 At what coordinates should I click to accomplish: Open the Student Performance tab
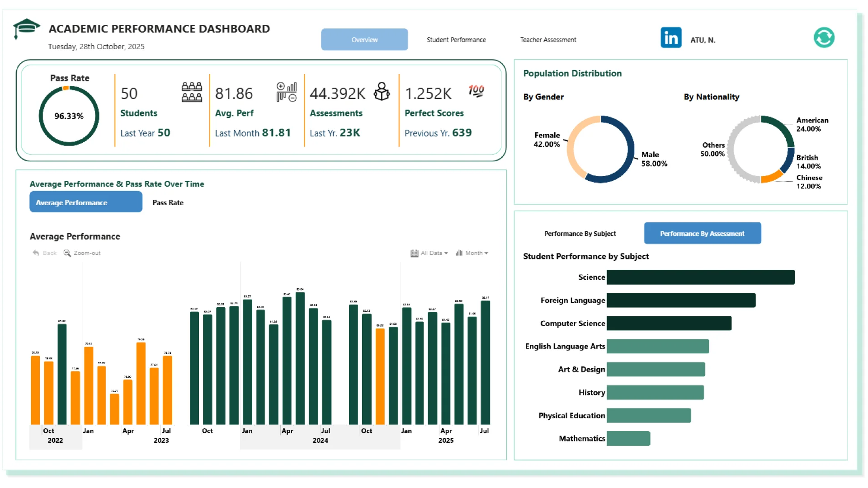[456, 40]
